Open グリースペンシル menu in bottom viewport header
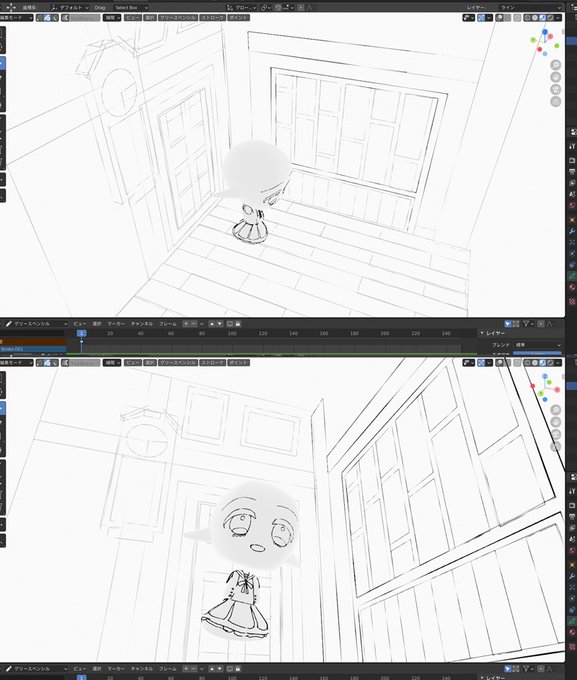The image size is (577, 680). pos(178,362)
